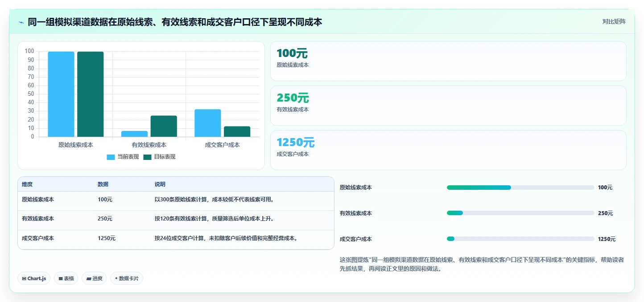Click the 有效线索成本 label in the 250元 card
The width and height of the screenshot is (644, 302).
pyautogui.click(x=293, y=110)
